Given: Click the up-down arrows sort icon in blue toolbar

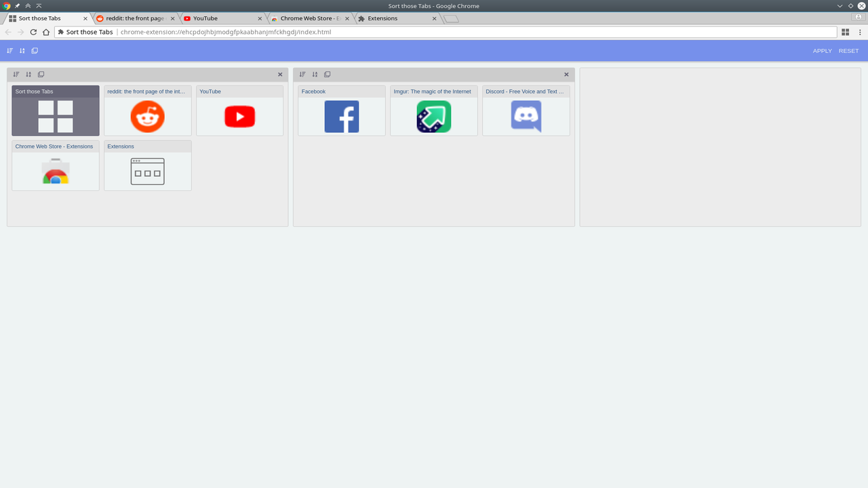Looking at the screenshot, I should pos(22,51).
